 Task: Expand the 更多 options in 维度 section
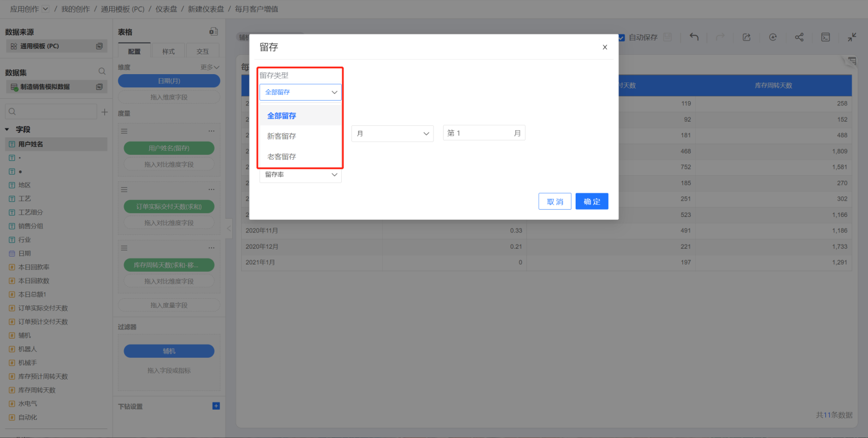click(210, 67)
